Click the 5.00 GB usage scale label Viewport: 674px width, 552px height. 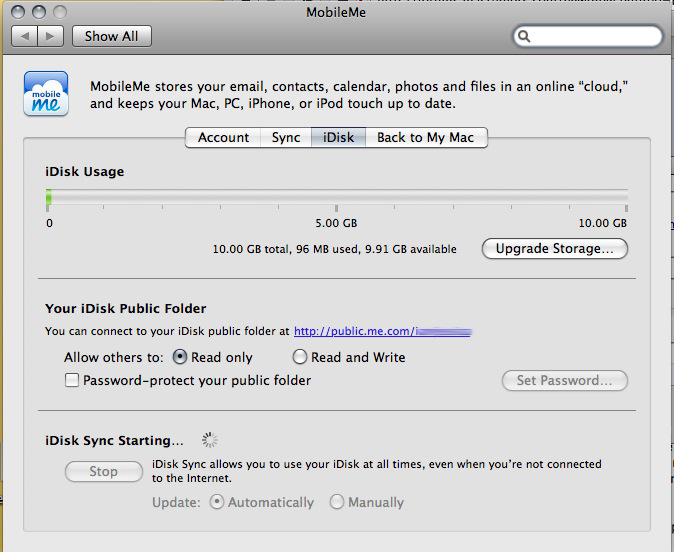[x=336, y=223]
